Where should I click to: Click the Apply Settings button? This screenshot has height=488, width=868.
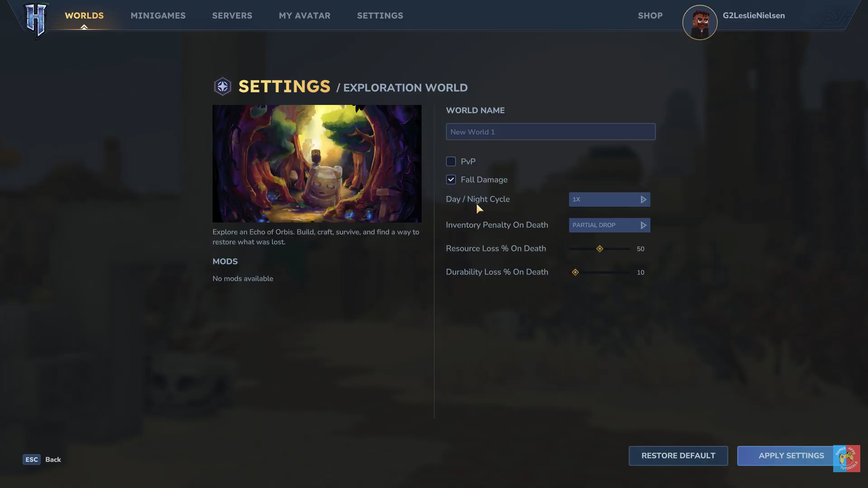[786, 455]
